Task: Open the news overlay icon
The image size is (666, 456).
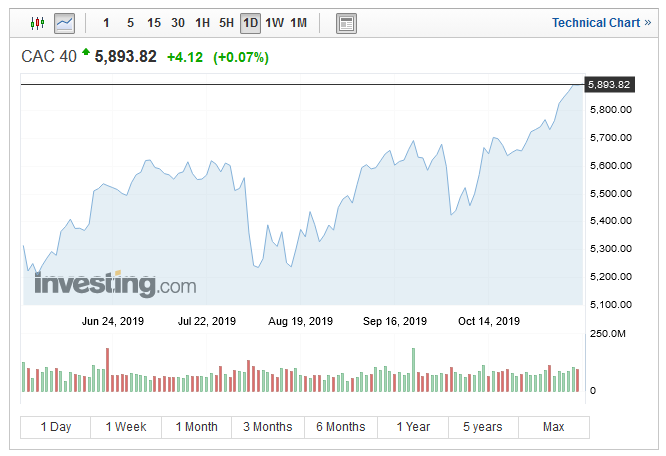Action: [x=346, y=23]
